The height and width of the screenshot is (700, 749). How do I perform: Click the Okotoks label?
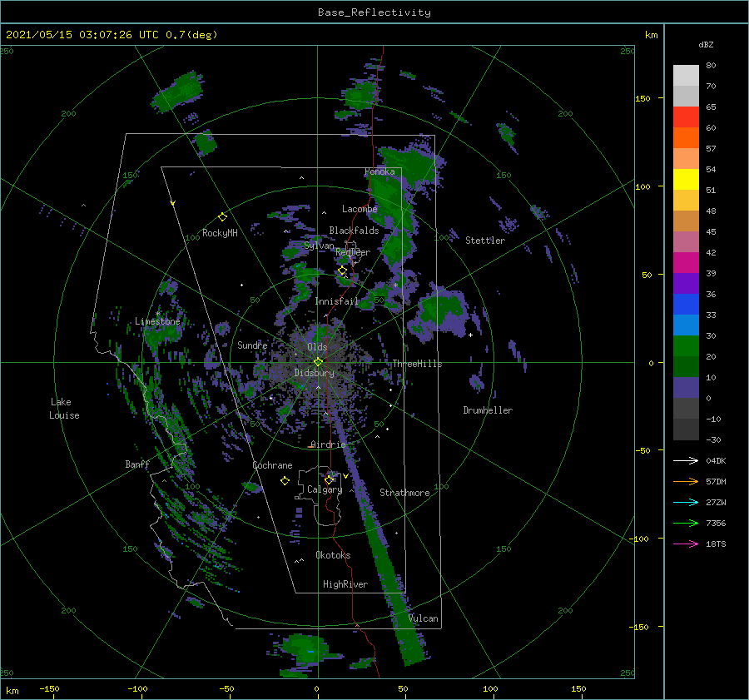click(333, 555)
